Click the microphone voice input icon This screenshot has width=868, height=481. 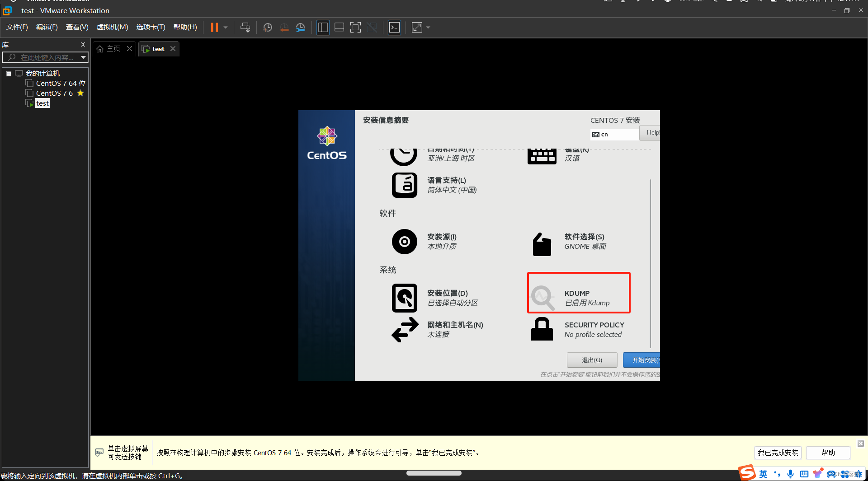(790, 474)
